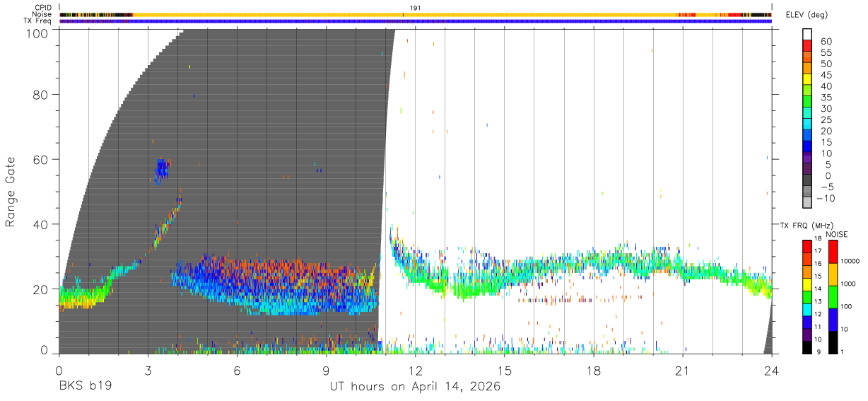Click the 'Range Gate' y-axis title
This screenshot has height=401, width=868.
[11, 192]
